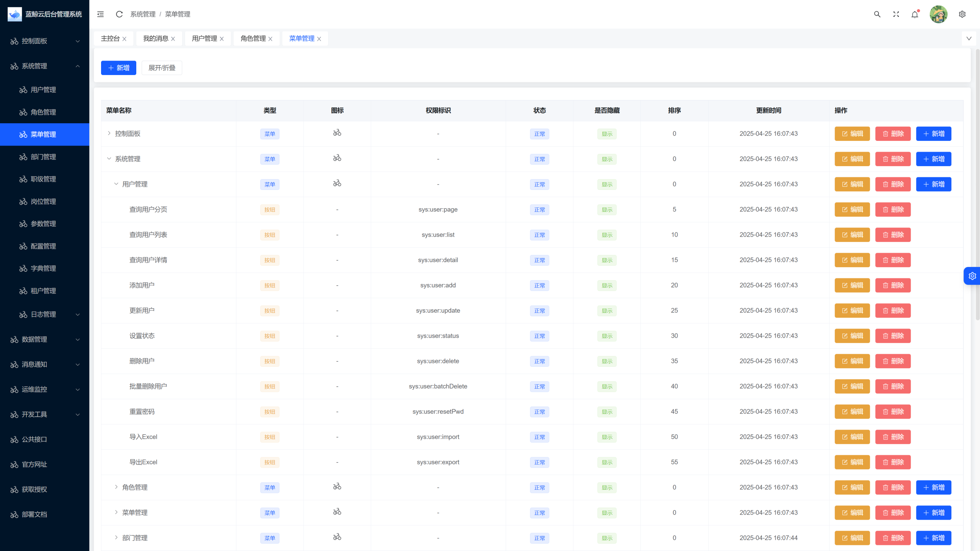The height and width of the screenshot is (551, 980).
Task: Open search via magnifier icon
Action: coord(877,14)
